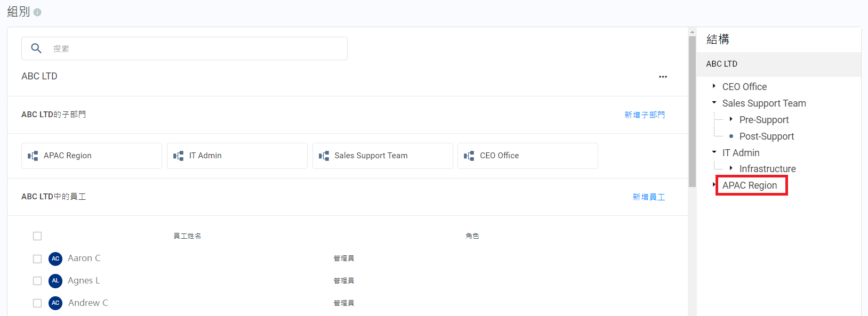The image size is (868, 316).
Task: Click the employee name Andrew C
Action: pos(88,303)
